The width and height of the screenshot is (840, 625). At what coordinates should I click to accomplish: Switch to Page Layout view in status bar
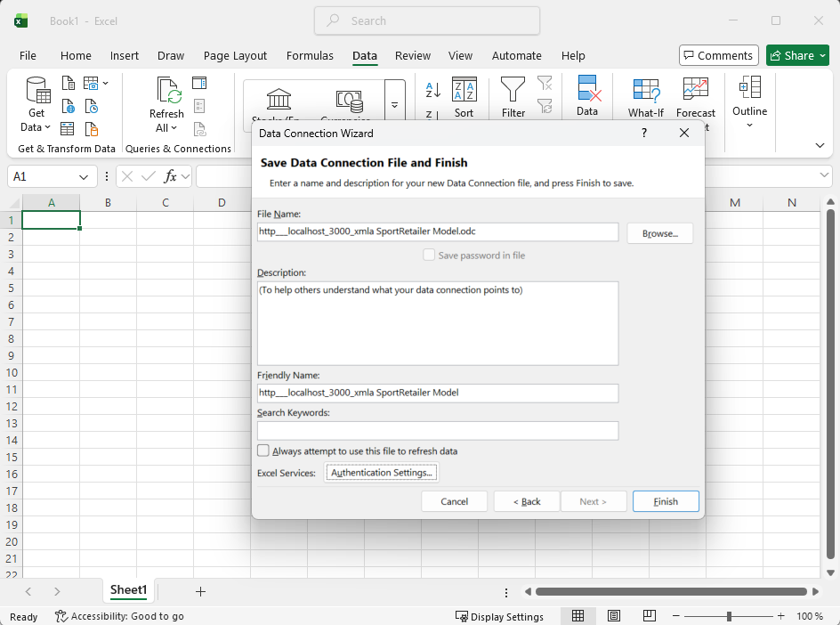point(613,616)
